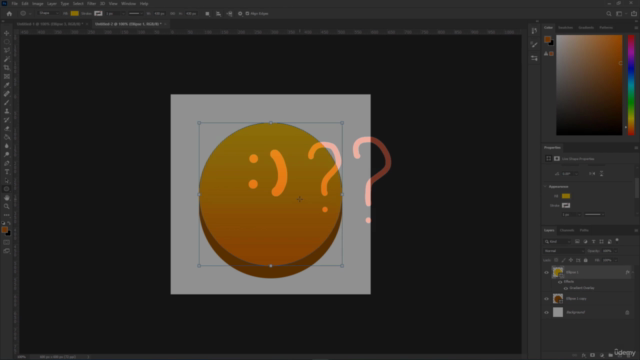Screen dimensions: 640x360
Task: Select the Frame tool
Action: point(7,76)
